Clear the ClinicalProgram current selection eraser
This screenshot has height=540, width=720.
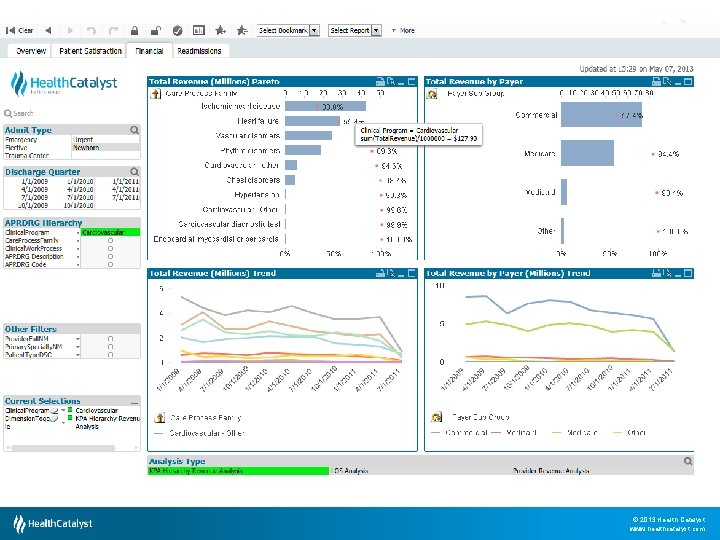tap(54, 411)
